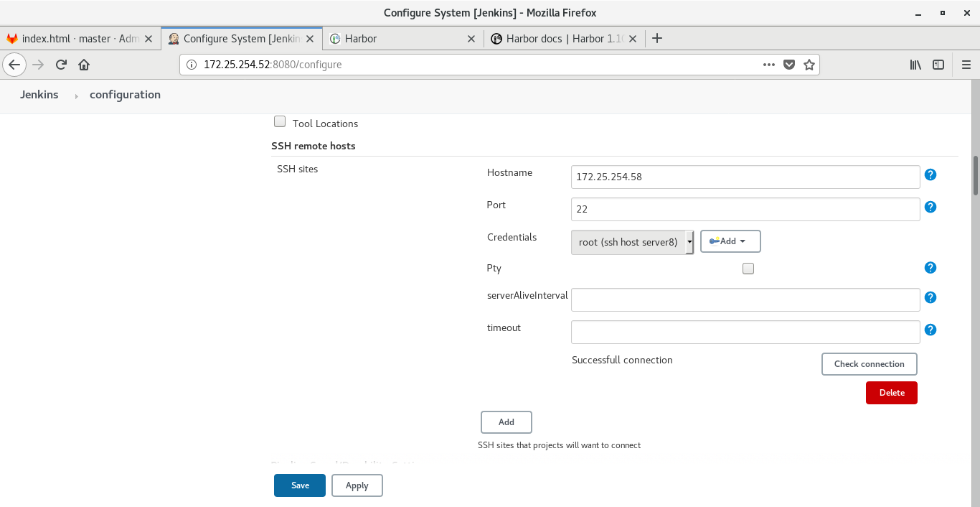Image resolution: width=980 pixels, height=507 pixels.
Task: Click the Jenkins breadcrumb link
Action: [39, 95]
